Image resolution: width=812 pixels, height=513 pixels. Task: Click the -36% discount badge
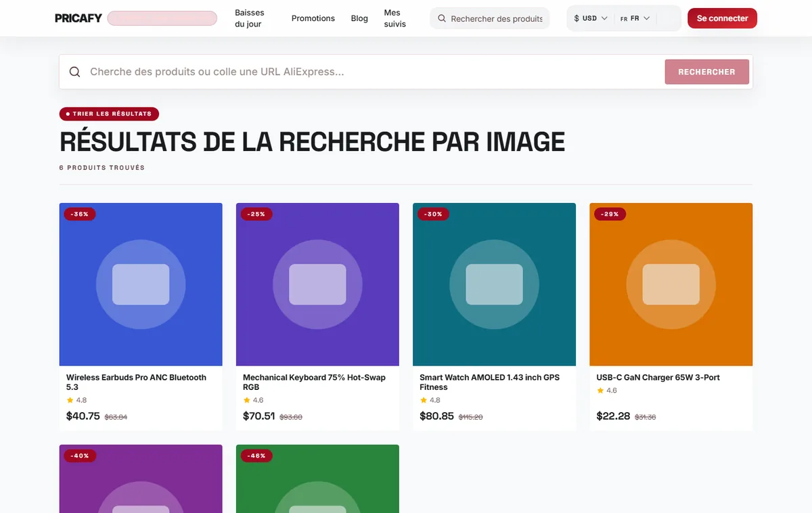(80, 214)
